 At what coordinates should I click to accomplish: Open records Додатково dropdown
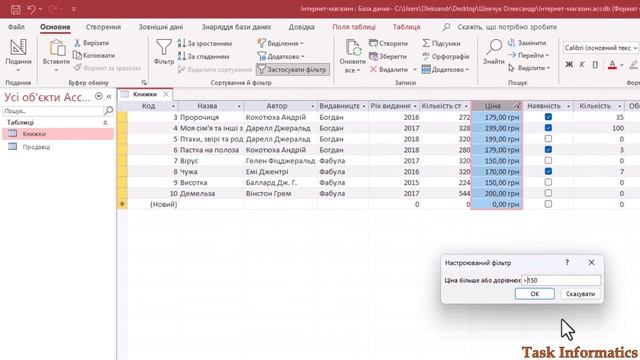[x=445, y=69]
